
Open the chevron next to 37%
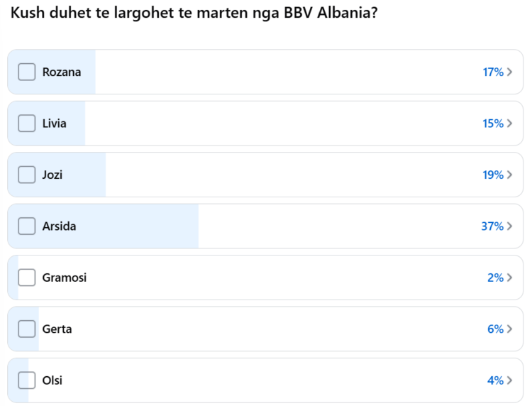pos(509,226)
